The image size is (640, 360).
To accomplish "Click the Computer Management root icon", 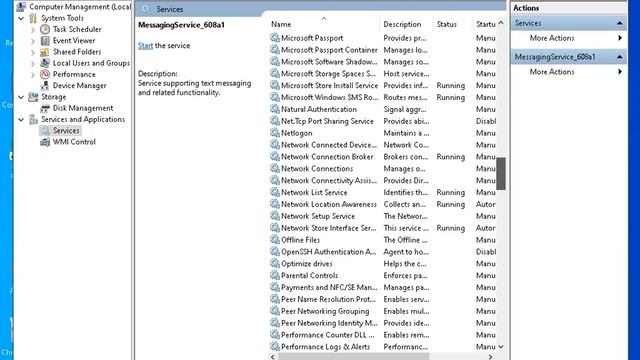I will click(x=21, y=7).
